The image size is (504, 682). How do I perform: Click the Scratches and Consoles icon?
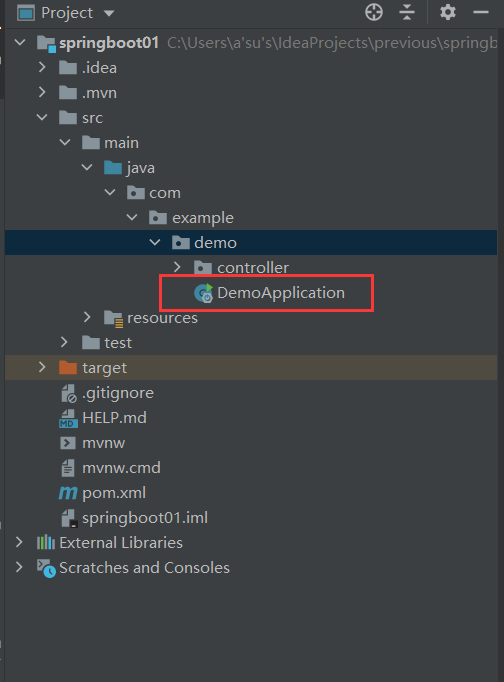click(46, 568)
